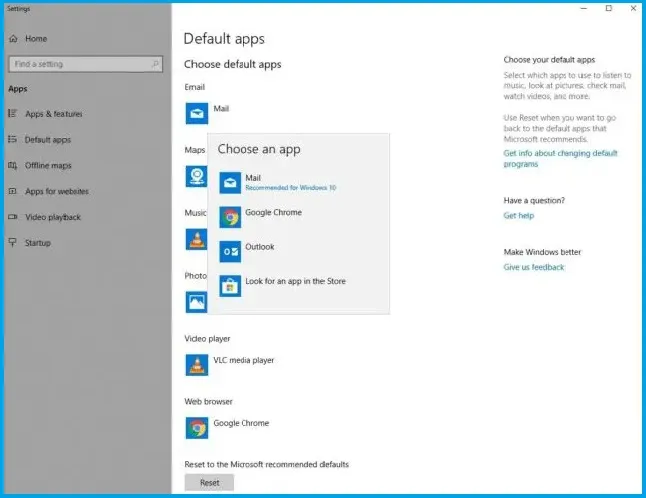Click the Home icon in sidebar
646x498 pixels.
coord(13,39)
